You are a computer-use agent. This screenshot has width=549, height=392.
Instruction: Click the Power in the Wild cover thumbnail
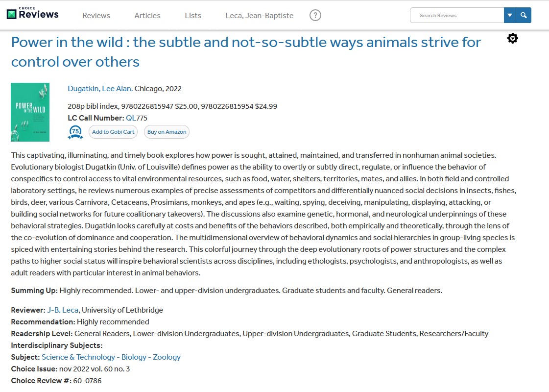(30, 112)
